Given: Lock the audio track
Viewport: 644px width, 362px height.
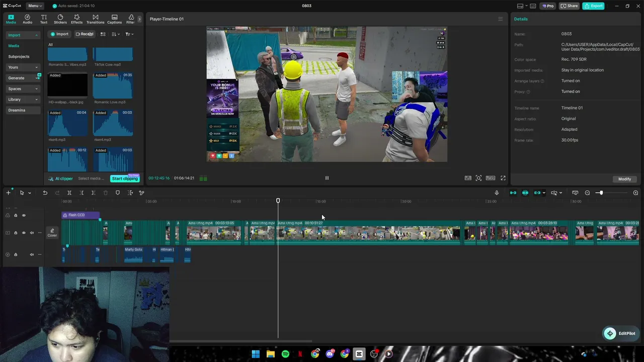Looking at the screenshot, I should pyautogui.click(x=16, y=254).
